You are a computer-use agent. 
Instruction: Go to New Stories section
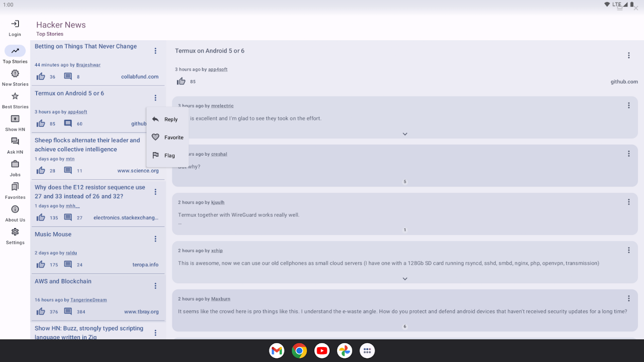(15, 77)
